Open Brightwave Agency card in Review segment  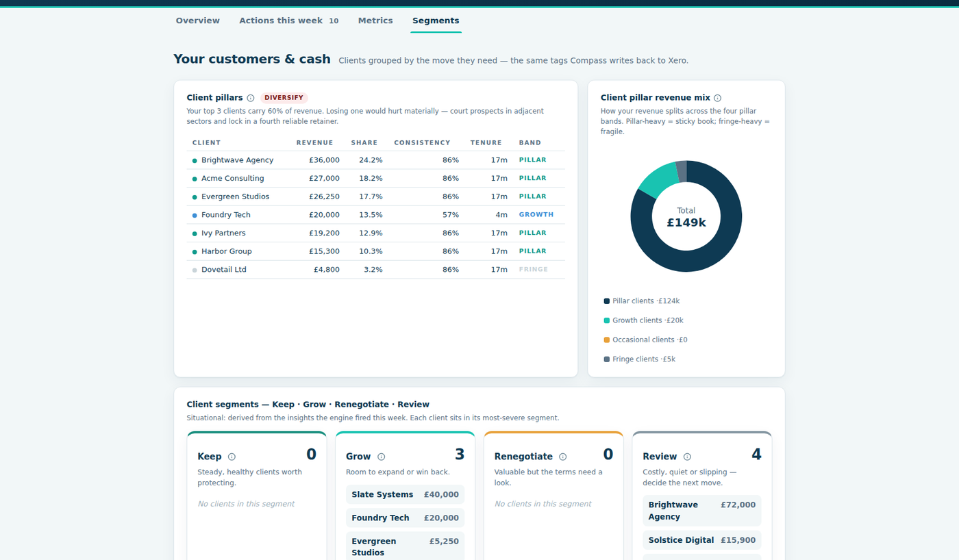tap(702, 511)
